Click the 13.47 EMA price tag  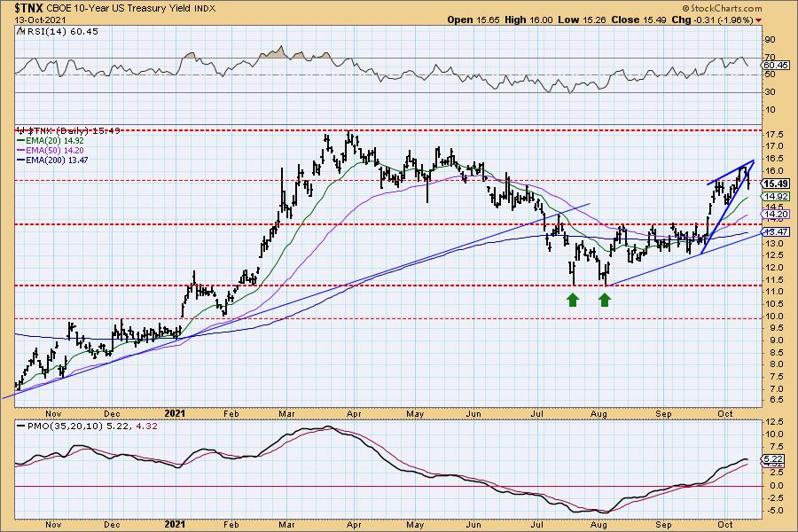(777, 232)
